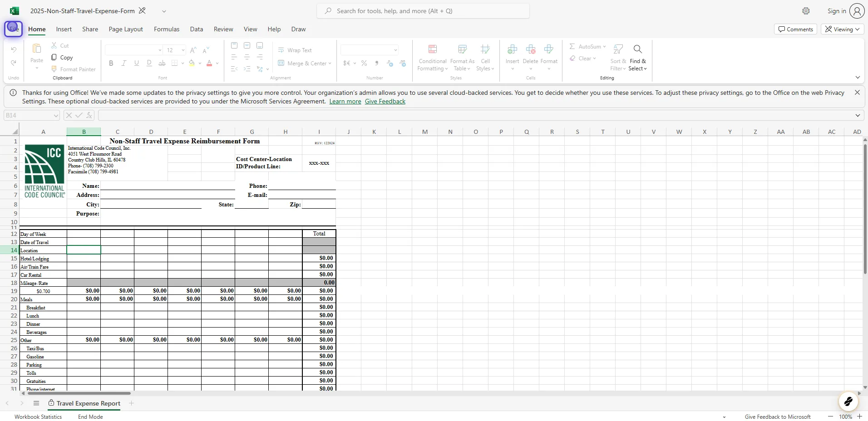Click the Undo arrow icon
868x421 pixels.
tap(14, 49)
